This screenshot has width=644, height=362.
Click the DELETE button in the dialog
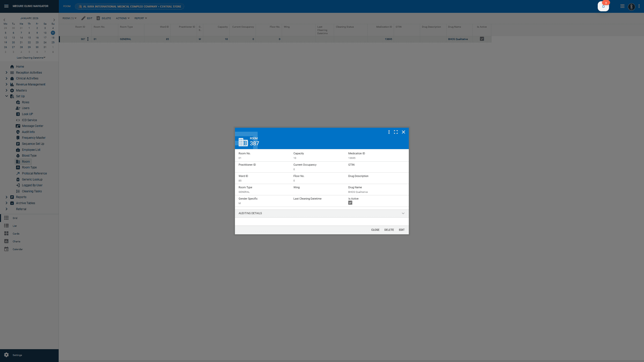tap(389, 230)
